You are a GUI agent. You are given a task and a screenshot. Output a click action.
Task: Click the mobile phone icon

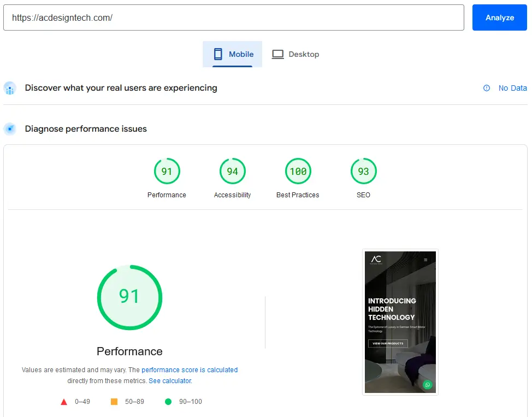(218, 54)
